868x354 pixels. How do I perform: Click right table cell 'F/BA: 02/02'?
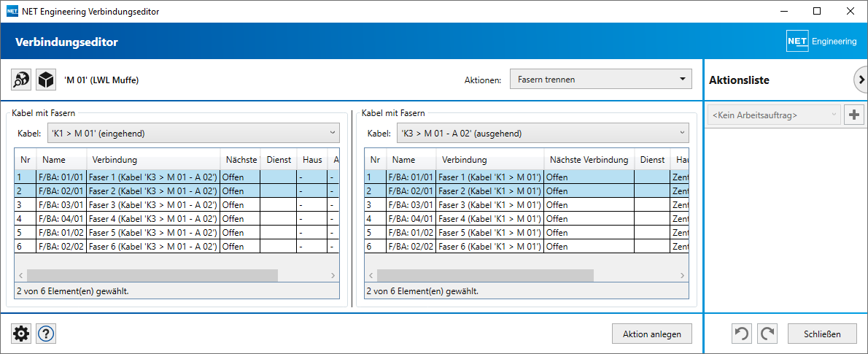coord(411,246)
